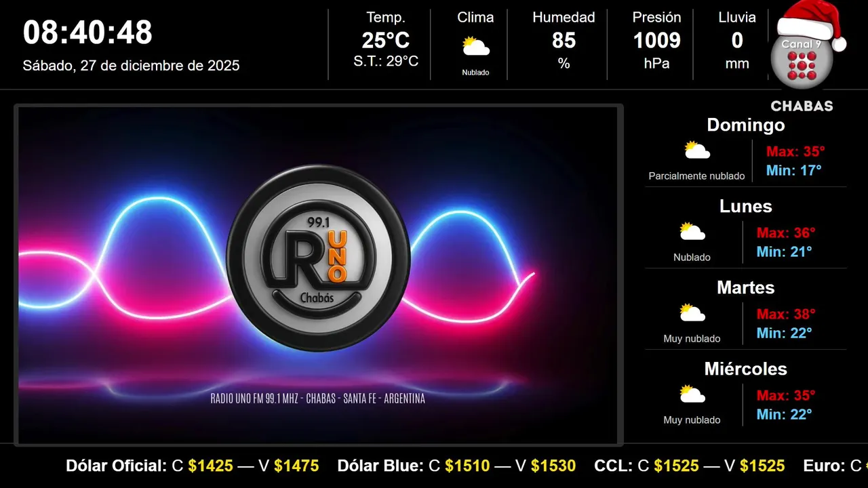Click the Miércoles forecast weather icon

point(692,394)
